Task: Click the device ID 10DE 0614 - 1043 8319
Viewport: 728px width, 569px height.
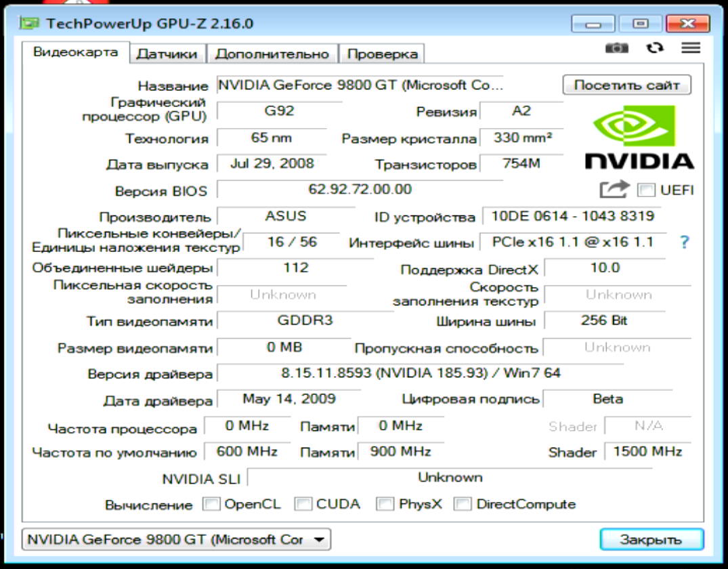Action: 573,216
